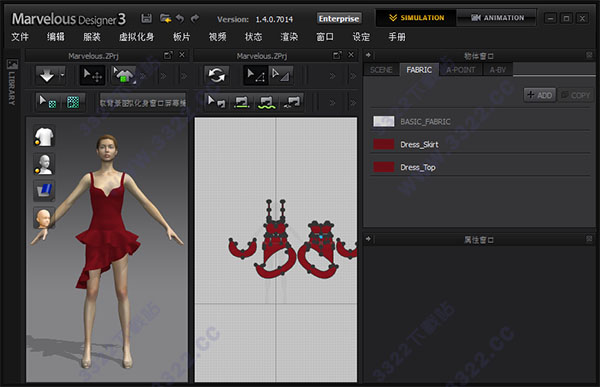
Task: Open the 状态 menu
Action: 253,37
